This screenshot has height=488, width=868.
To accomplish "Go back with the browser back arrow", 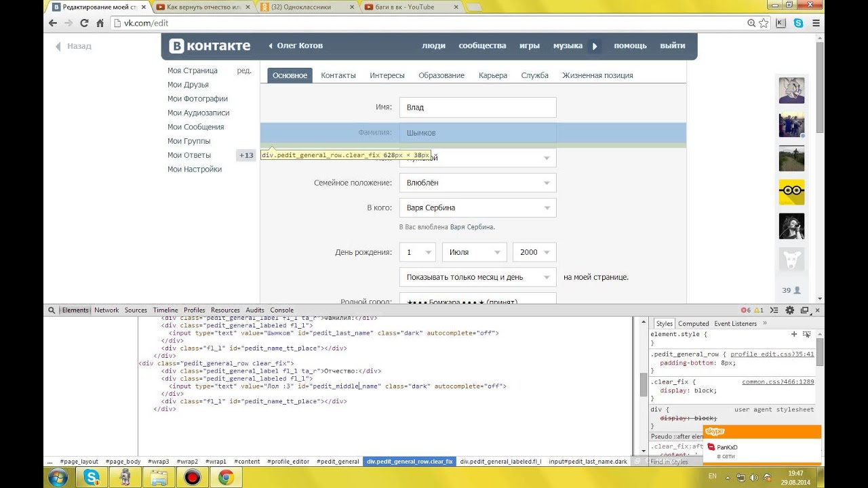I will 53,22.
